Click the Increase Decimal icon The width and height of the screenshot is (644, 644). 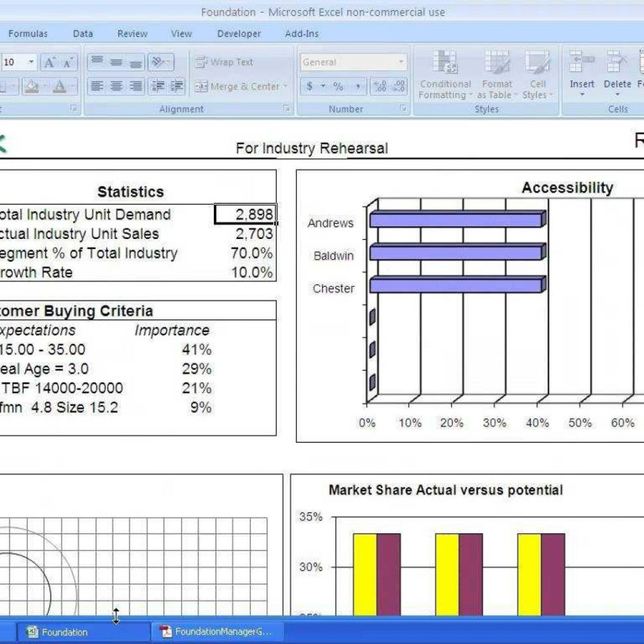pos(380,85)
